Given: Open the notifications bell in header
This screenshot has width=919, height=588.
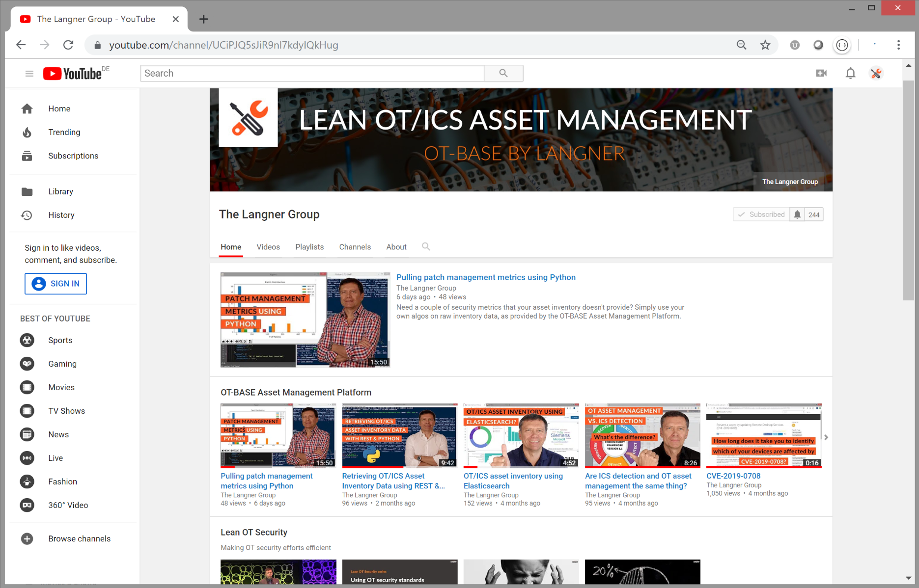Looking at the screenshot, I should [850, 73].
